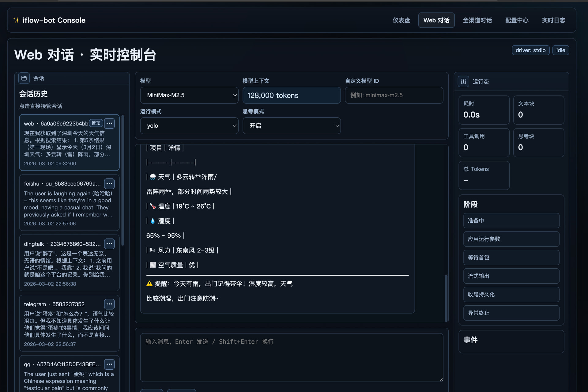
Task: Open the more options menu for the feishu session
Action: click(x=109, y=183)
